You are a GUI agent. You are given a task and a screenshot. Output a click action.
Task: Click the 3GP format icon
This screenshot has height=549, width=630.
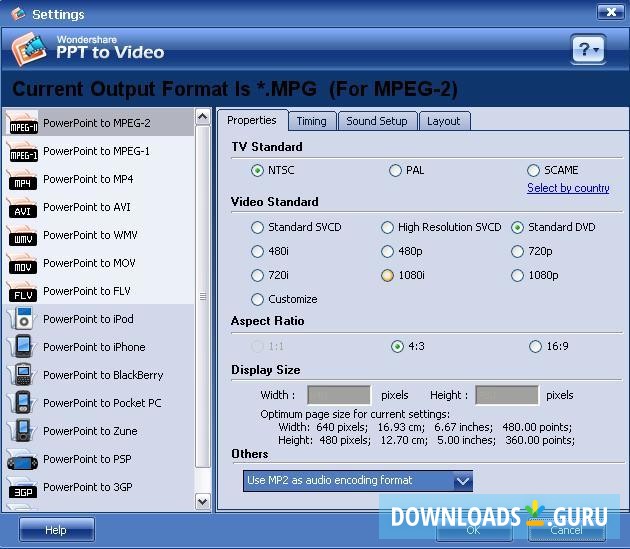23,488
